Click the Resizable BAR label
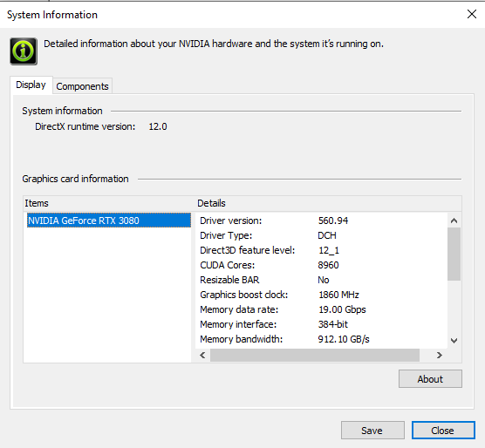485x448 pixels. click(229, 280)
